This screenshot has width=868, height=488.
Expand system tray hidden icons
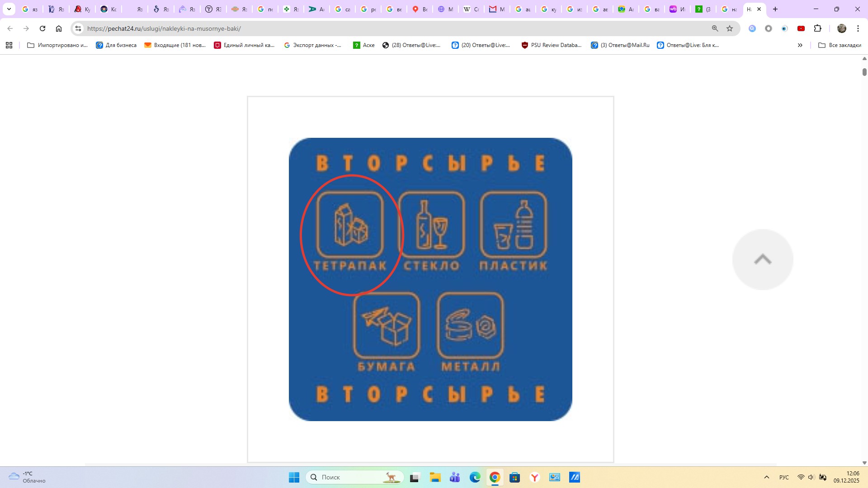[766, 477]
